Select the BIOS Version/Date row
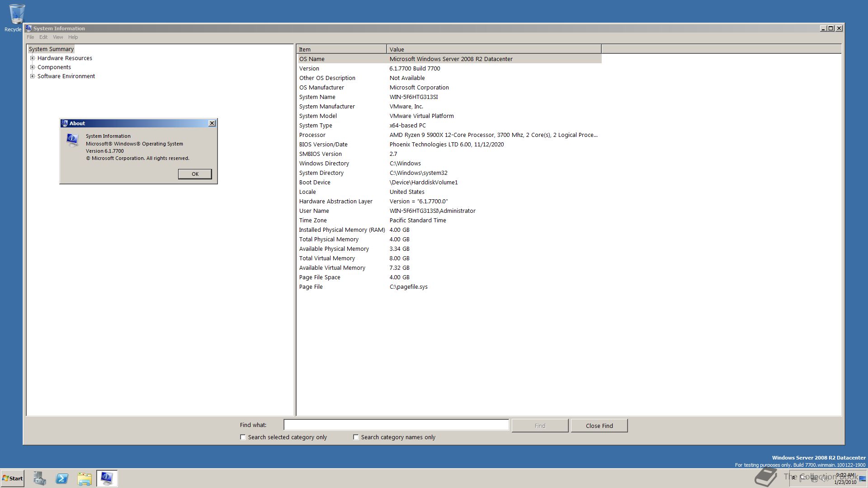 click(x=449, y=144)
